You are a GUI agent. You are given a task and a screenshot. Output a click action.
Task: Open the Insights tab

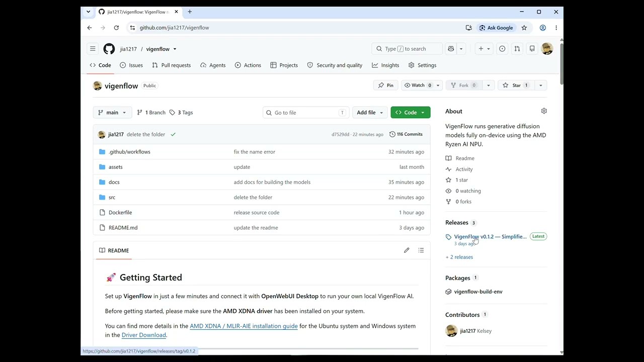[385, 65]
